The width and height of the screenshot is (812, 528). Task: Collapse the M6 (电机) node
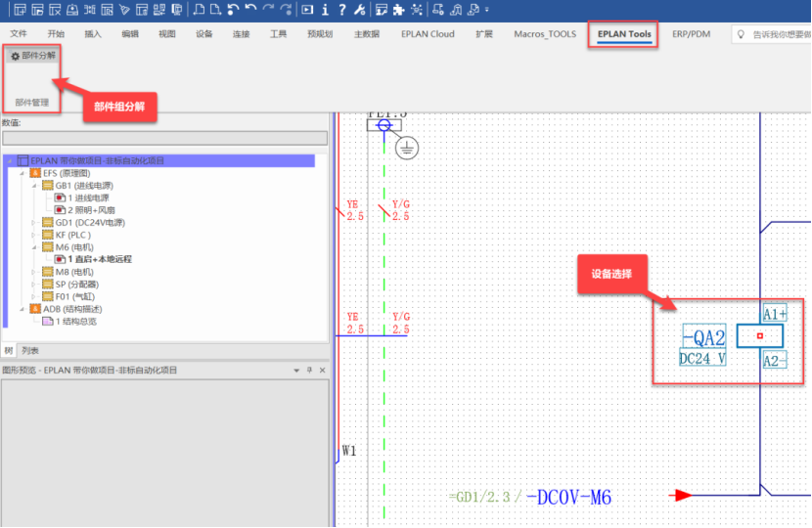(x=34, y=247)
